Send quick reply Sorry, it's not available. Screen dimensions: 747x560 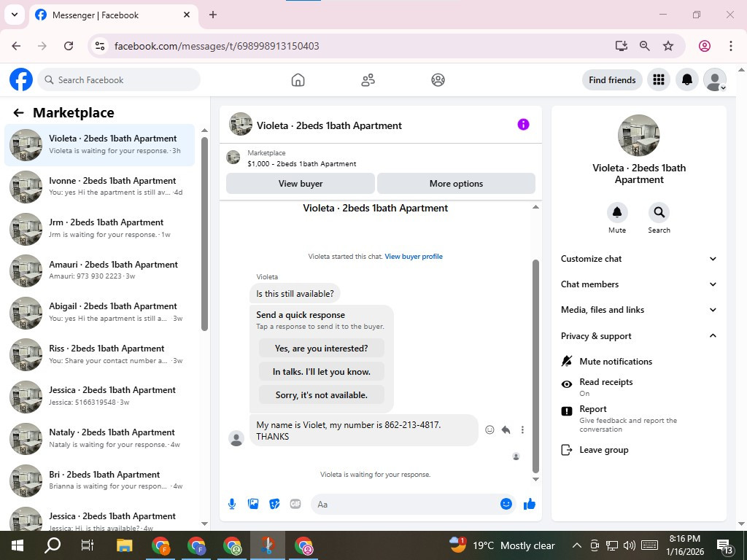coord(322,394)
